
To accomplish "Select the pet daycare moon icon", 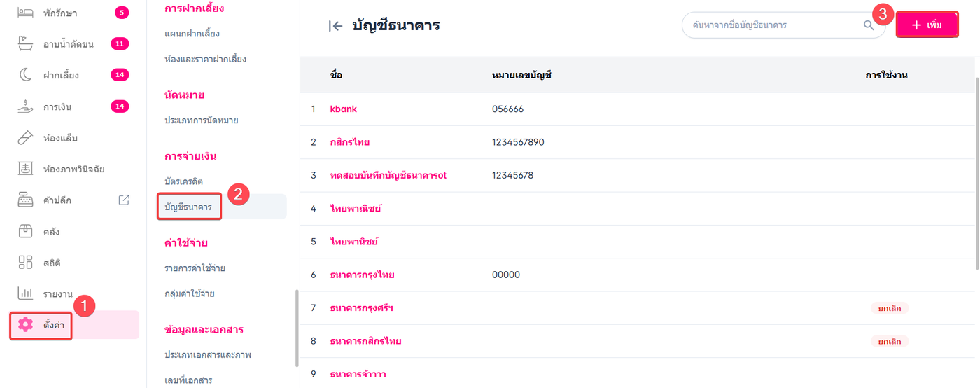I will (x=26, y=75).
